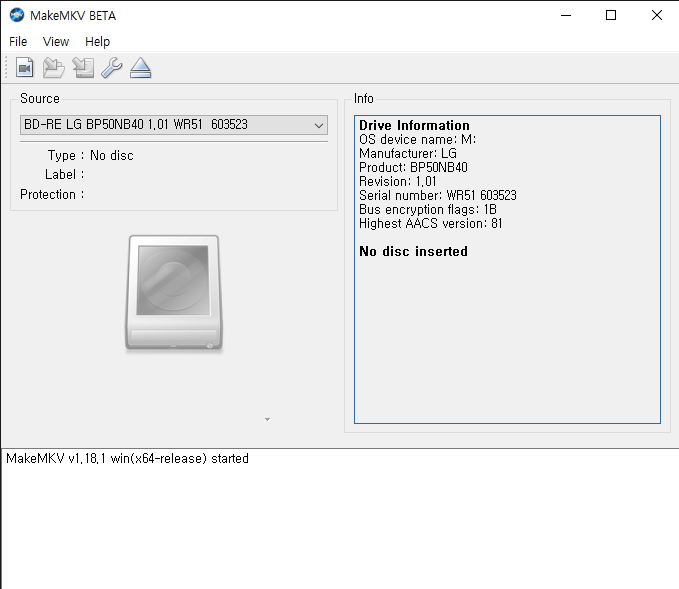Click the Label field text

tap(65, 175)
